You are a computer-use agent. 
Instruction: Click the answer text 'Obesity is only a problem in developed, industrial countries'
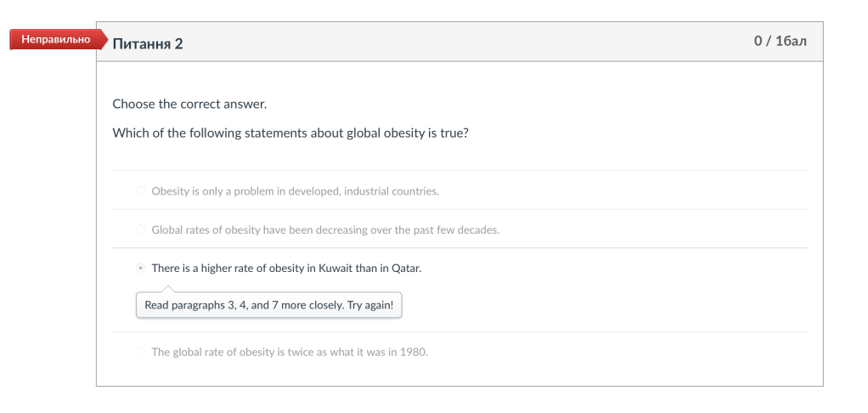295,191
